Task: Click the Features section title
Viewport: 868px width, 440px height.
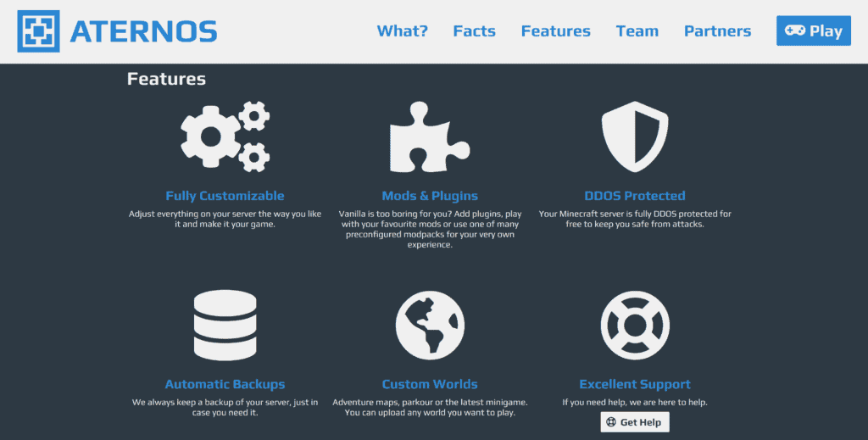Action: coord(167,79)
